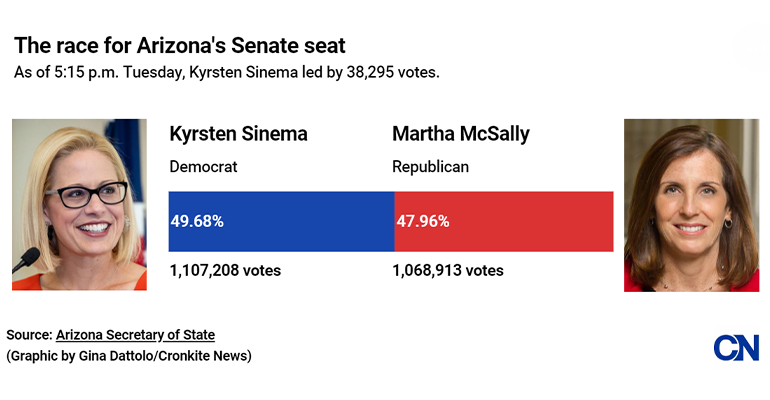Viewport: 770px width, 400px height.
Task: Click the Democrat party label
Action: click(x=204, y=167)
